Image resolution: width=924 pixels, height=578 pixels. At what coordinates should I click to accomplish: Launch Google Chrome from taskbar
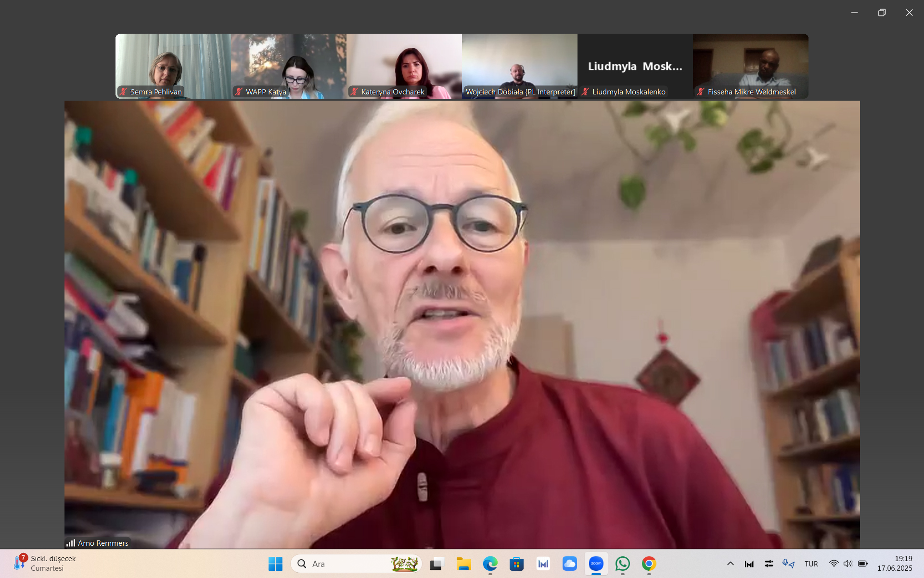point(649,564)
